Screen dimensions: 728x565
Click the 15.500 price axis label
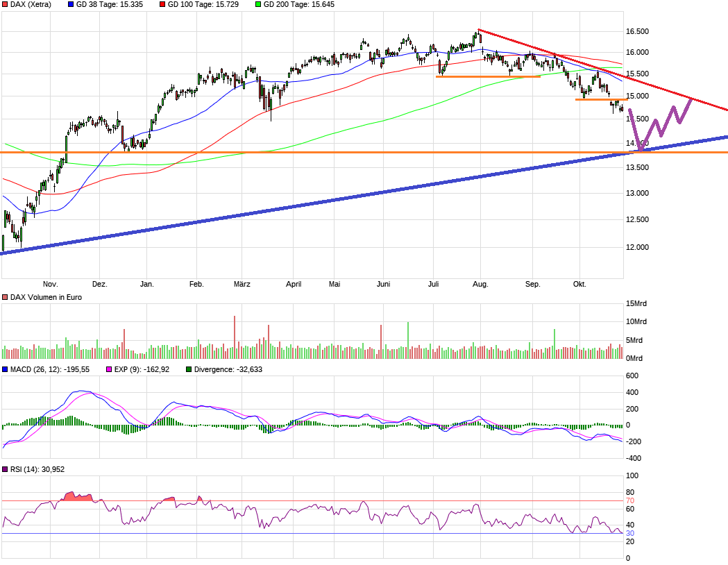click(638, 74)
